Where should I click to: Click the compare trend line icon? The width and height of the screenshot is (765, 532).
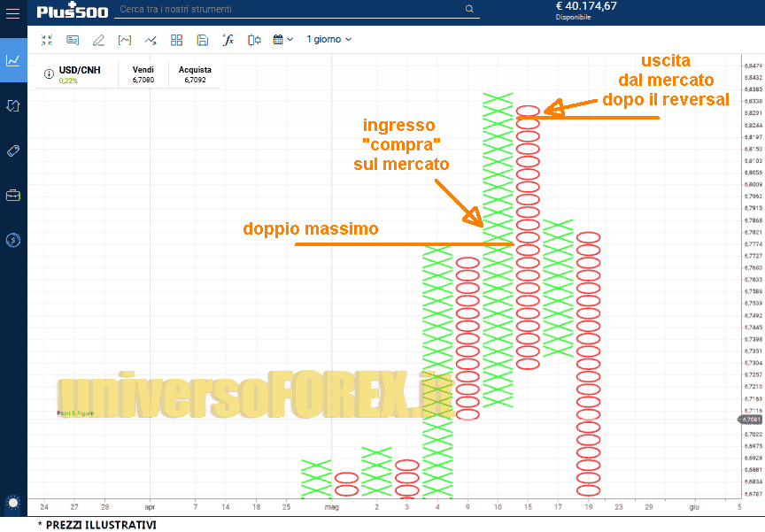pos(151,40)
